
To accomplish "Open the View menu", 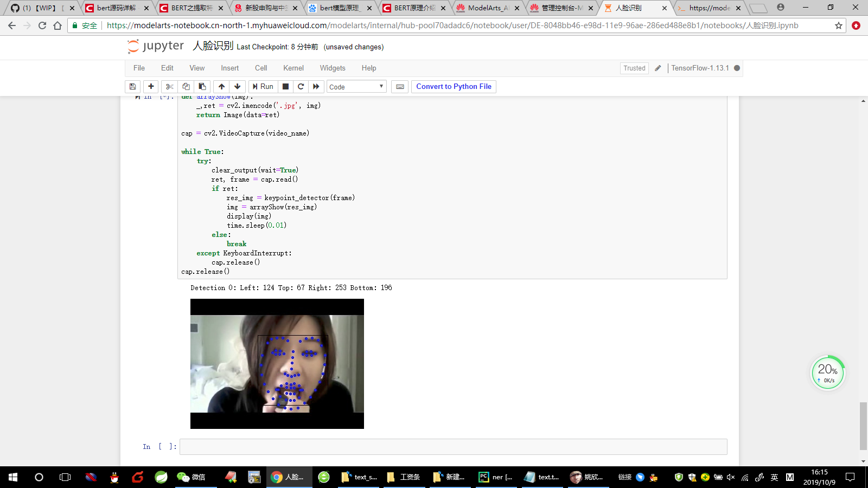I will (x=197, y=68).
